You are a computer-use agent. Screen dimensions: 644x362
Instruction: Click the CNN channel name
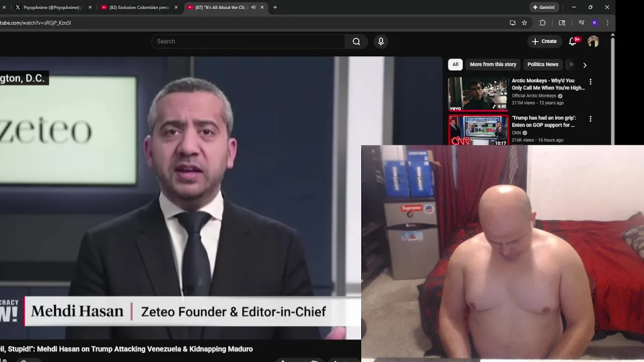[x=516, y=133]
